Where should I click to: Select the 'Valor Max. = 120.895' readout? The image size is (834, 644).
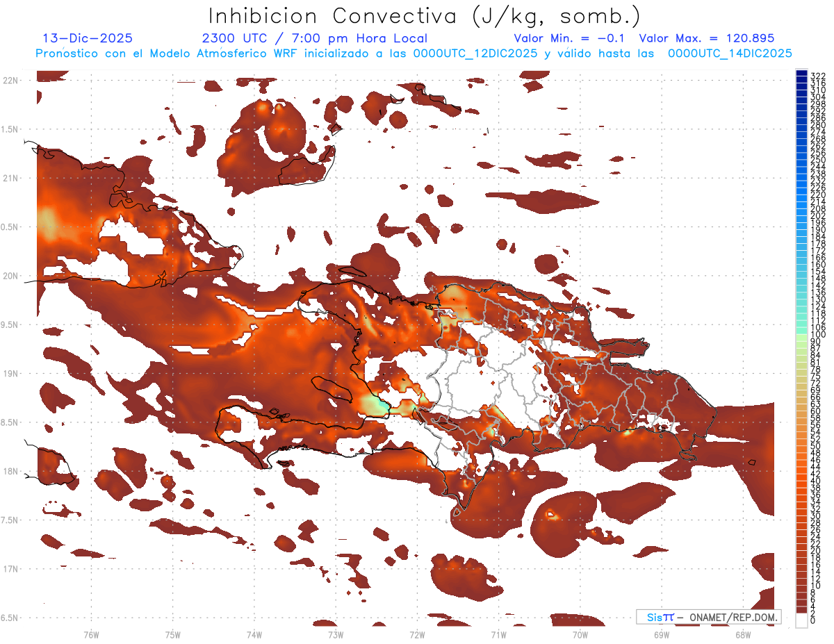pos(707,39)
